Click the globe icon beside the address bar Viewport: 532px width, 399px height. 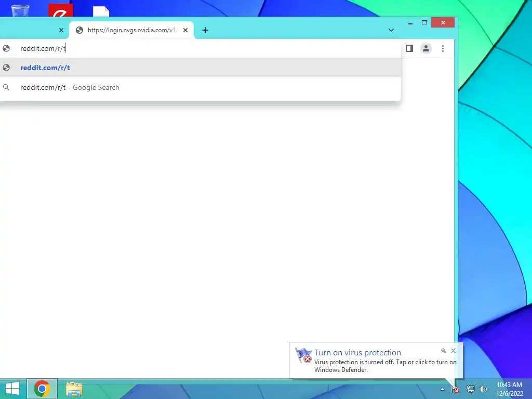pos(6,48)
